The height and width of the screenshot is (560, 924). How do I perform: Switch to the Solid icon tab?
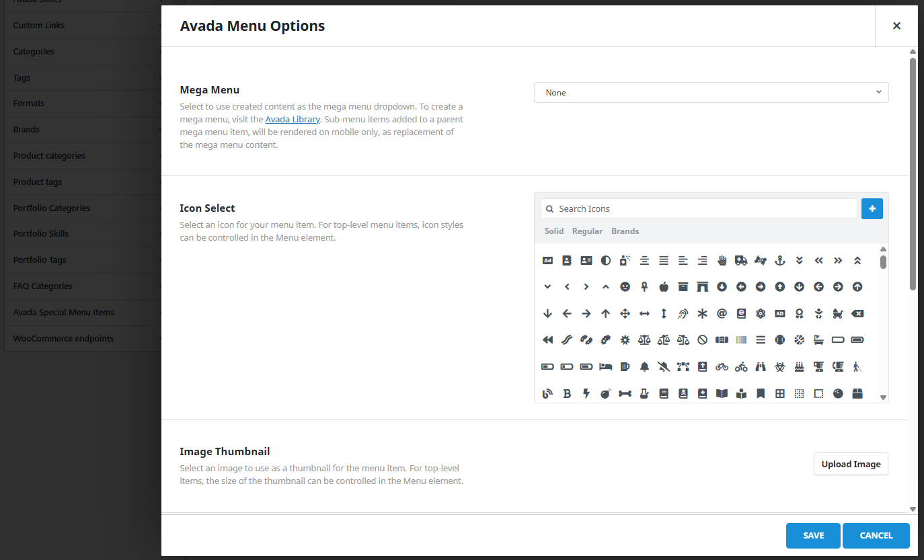554,231
